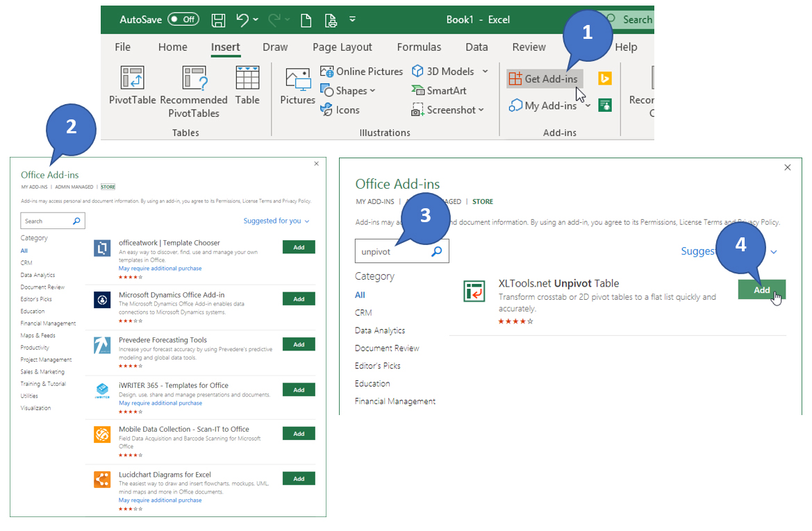812x531 pixels.
Task: Select Productivity category
Action: pos(35,347)
